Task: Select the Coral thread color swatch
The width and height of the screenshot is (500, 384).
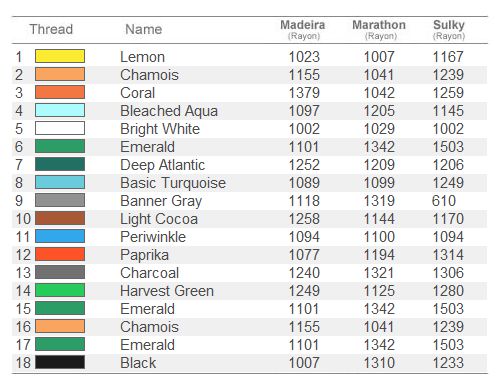Action: [x=60, y=92]
